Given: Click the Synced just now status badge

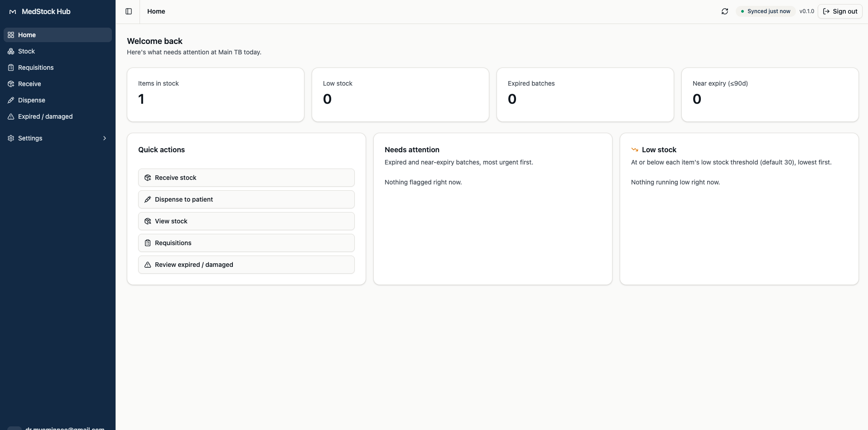Looking at the screenshot, I should click(766, 11).
